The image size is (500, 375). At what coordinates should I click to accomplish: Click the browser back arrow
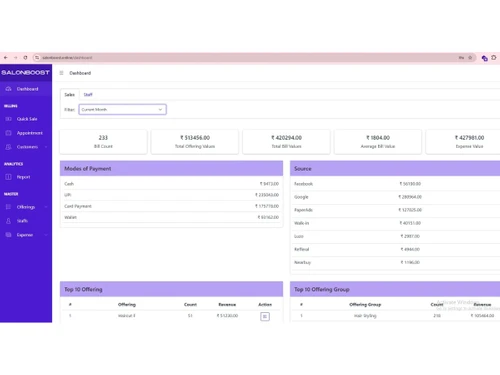coord(6,58)
